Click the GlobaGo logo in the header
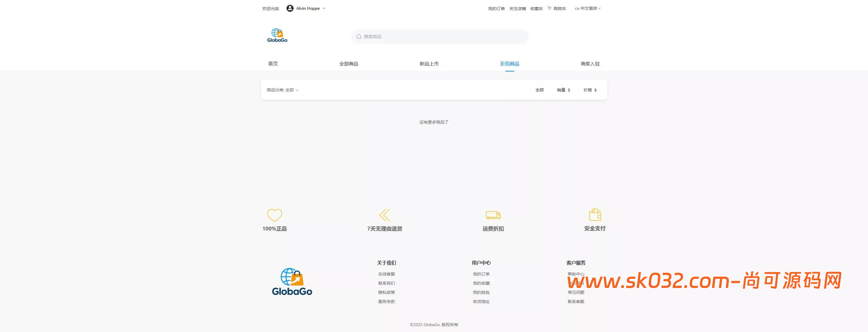 (x=277, y=35)
